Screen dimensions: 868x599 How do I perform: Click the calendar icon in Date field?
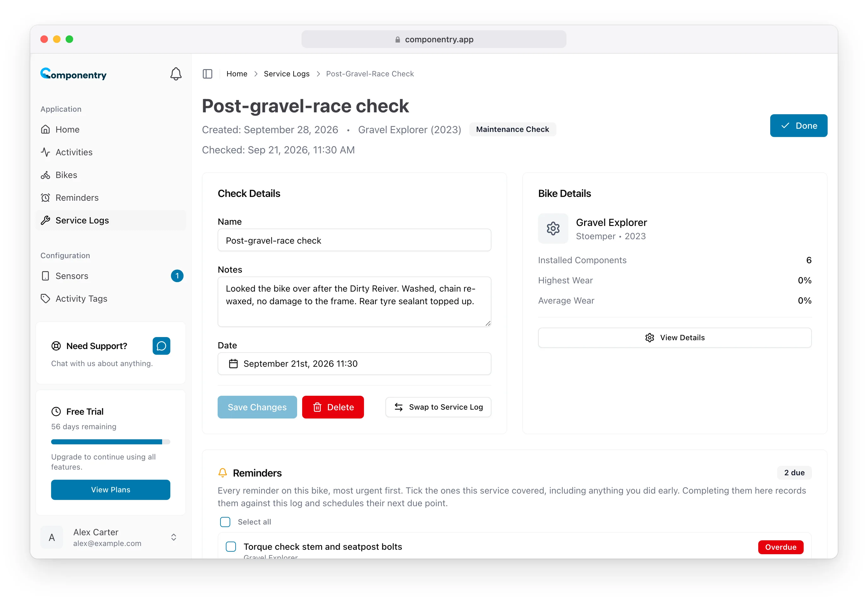coord(233,363)
